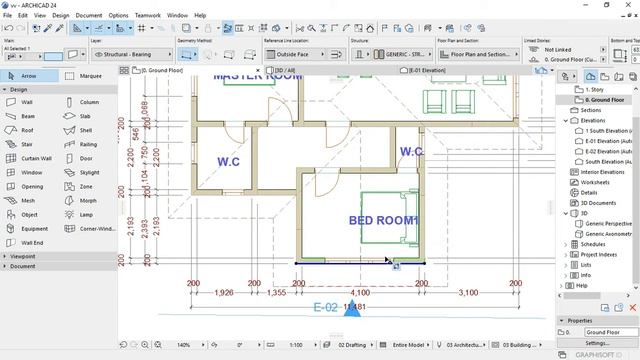The width and height of the screenshot is (640, 360).
Task: Collapse the Design toolbox section
Action: coord(4,89)
